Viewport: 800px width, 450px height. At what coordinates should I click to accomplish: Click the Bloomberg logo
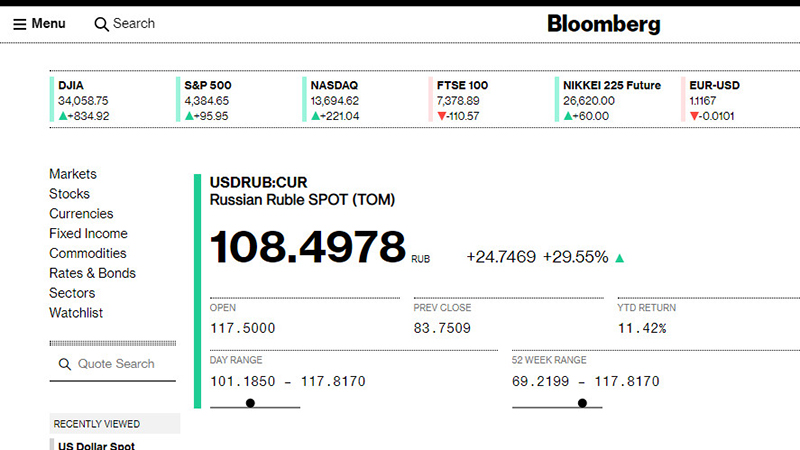pos(603,24)
